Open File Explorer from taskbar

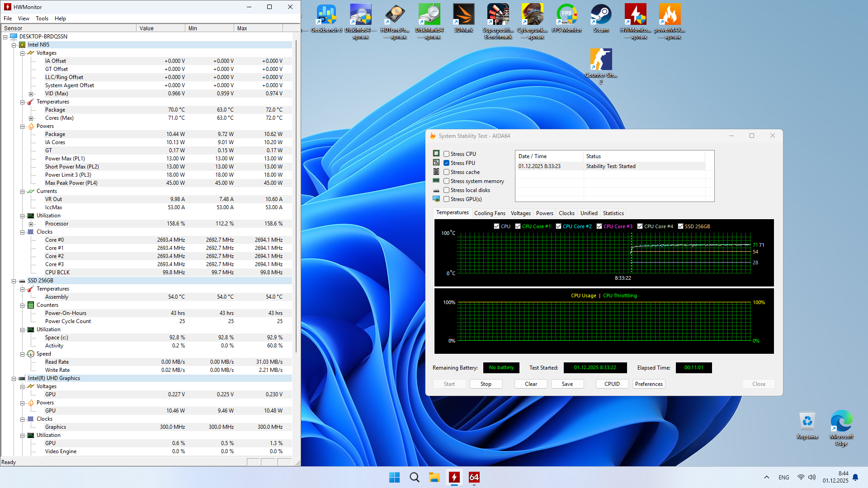pos(434,477)
